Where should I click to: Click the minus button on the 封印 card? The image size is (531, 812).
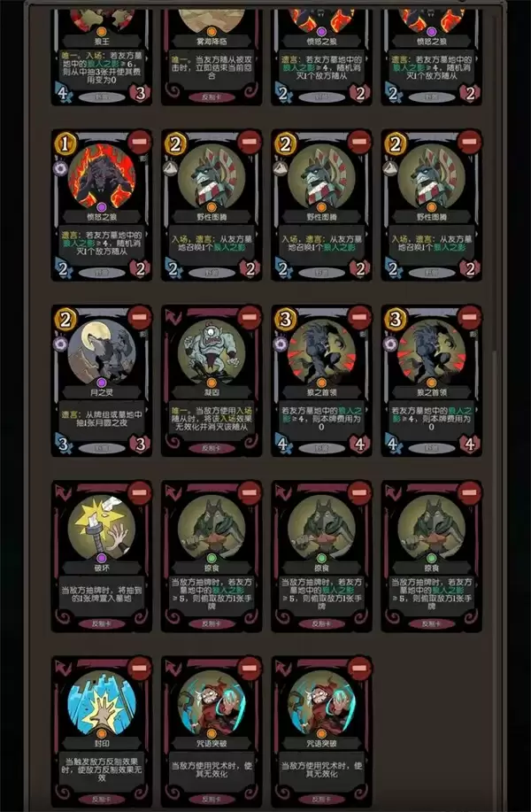[139, 669]
